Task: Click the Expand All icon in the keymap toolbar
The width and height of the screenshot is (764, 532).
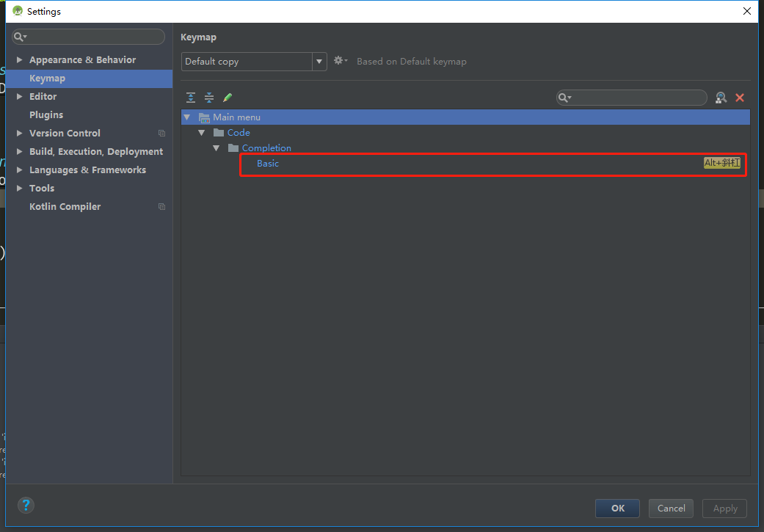Action: coord(191,98)
